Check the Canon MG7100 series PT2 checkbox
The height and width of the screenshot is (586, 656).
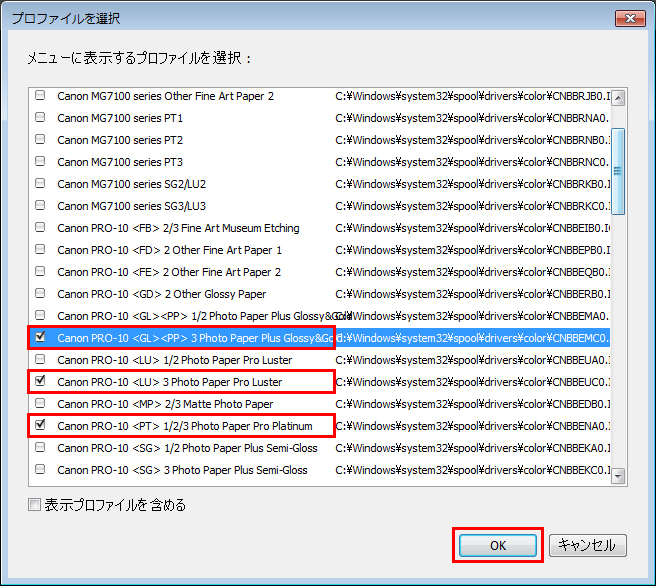point(40,139)
